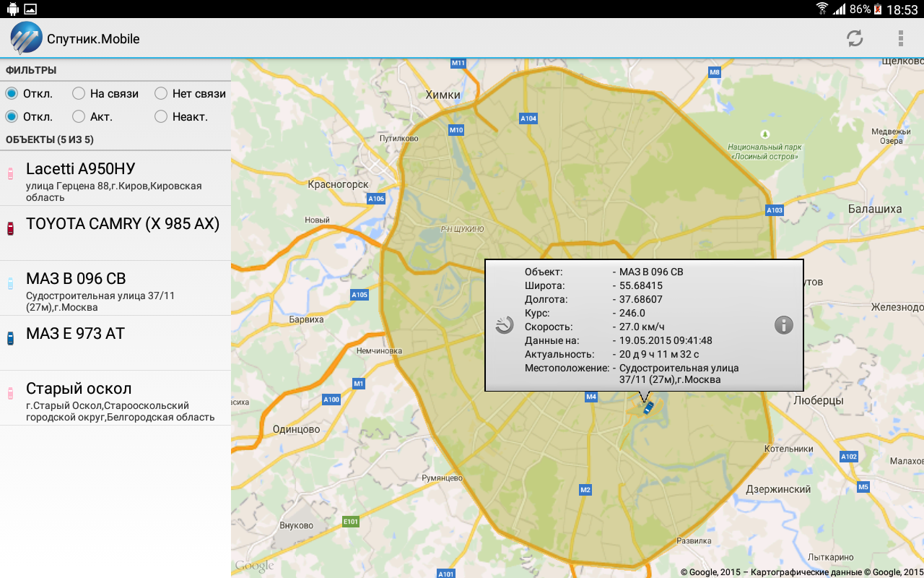Open the three-dot overflow menu
This screenshot has width=924, height=578.
pyautogui.click(x=900, y=38)
